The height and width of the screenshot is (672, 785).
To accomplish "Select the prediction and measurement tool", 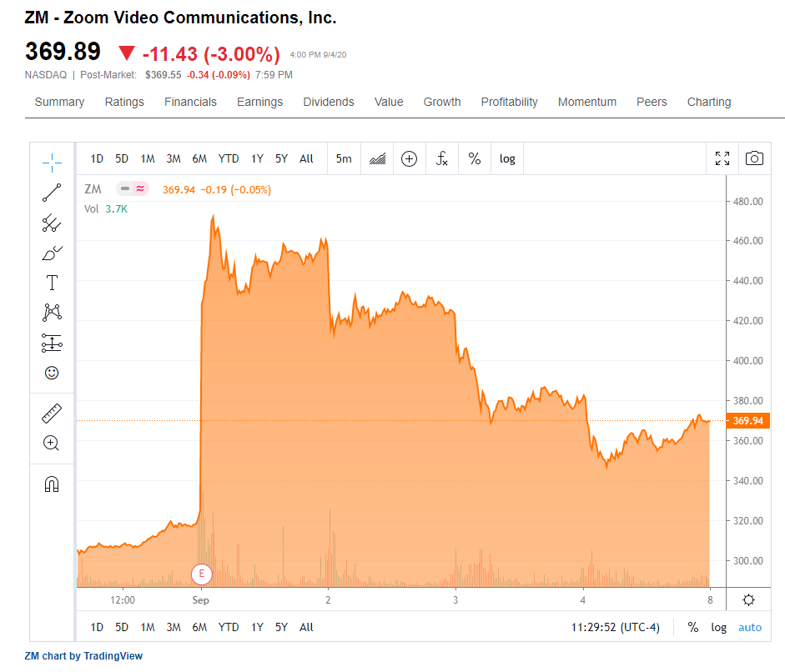I will 52,344.
